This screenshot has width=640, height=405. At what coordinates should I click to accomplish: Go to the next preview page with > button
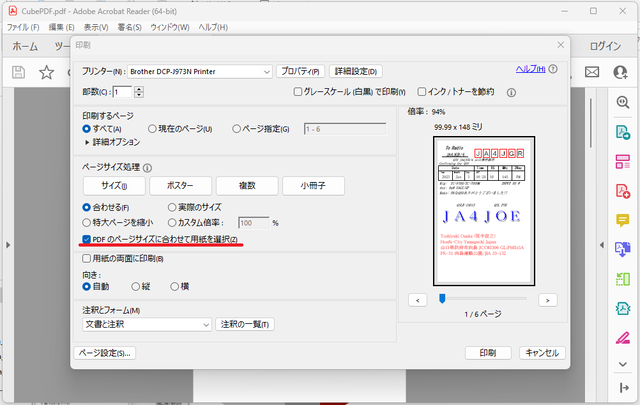click(547, 300)
